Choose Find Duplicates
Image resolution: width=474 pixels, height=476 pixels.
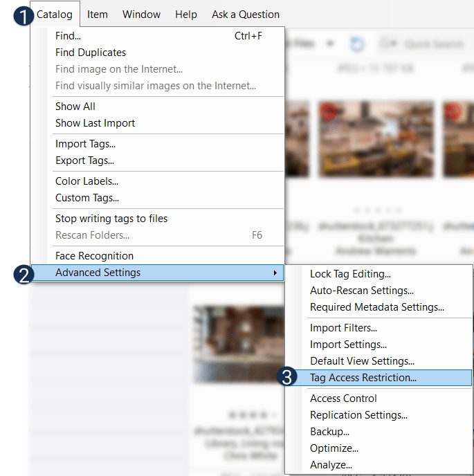(x=91, y=53)
